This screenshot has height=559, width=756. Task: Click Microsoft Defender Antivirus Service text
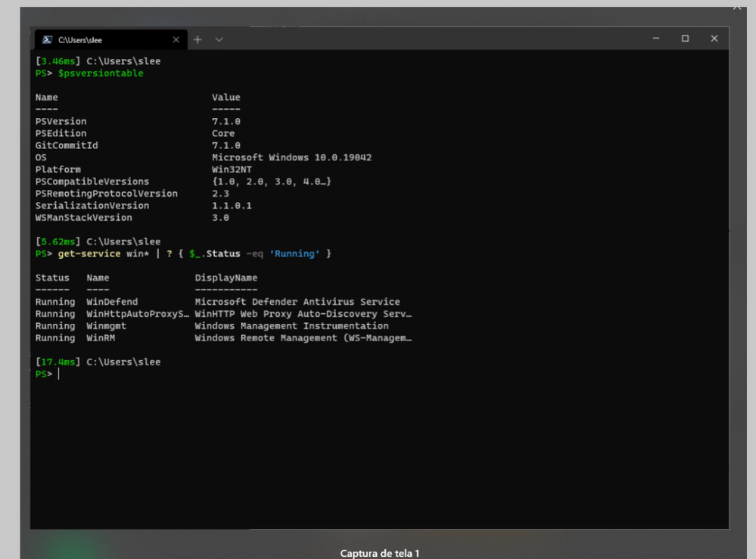pos(297,302)
